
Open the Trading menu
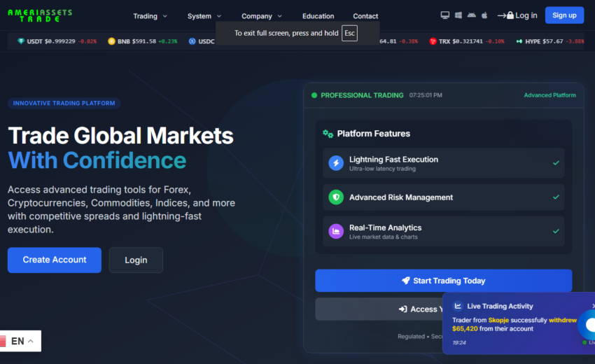[150, 16]
